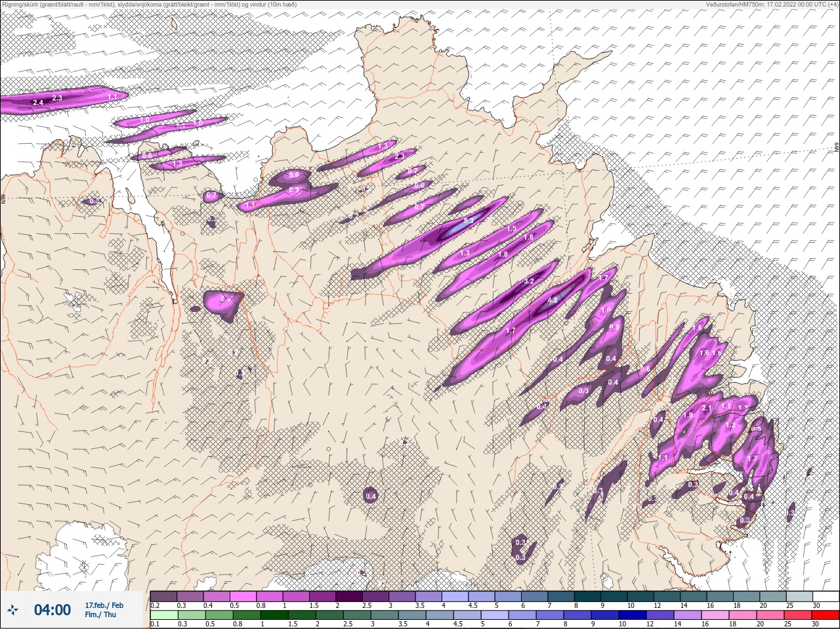This screenshot has height=629, width=840.
Task: Click the 3.2 precipitation value on map
Action: pyautogui.click(x=530, y=281)
